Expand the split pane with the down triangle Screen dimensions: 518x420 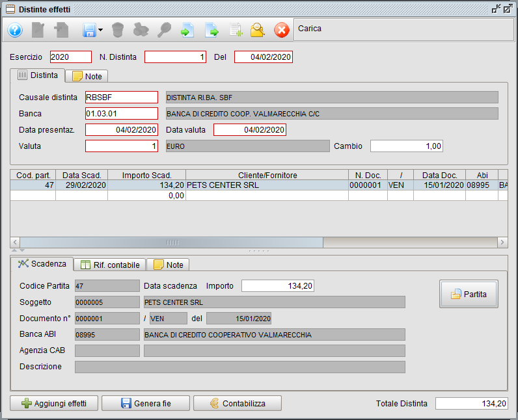pyautogui.click(x=22, y=251)
